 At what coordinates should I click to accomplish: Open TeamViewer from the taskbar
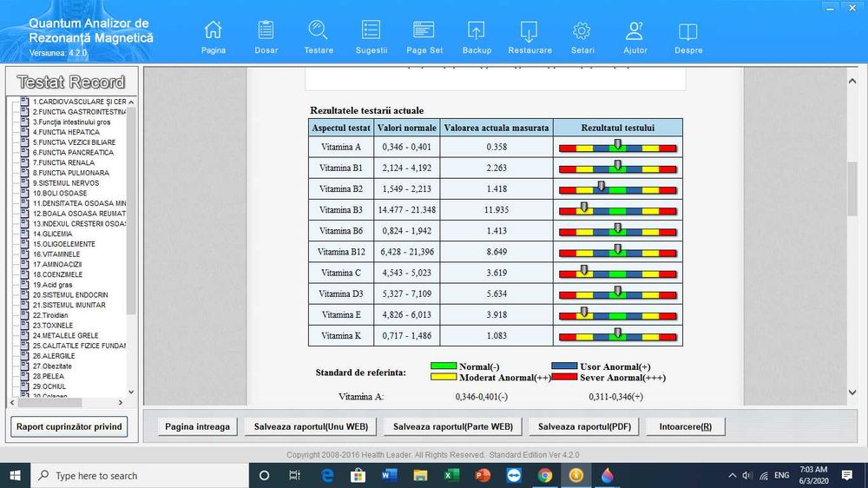click(514, 475)
